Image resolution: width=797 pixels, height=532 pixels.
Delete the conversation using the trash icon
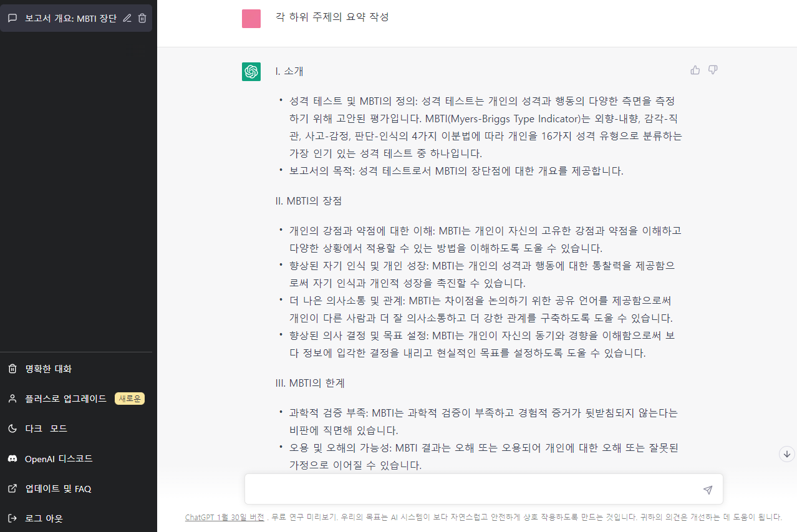click(142, 18)
